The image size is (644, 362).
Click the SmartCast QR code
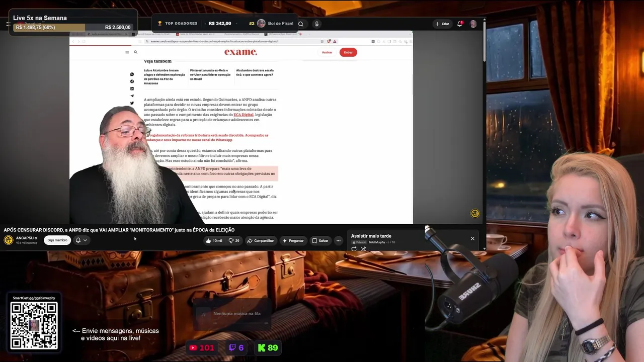[x=34, y=325]
